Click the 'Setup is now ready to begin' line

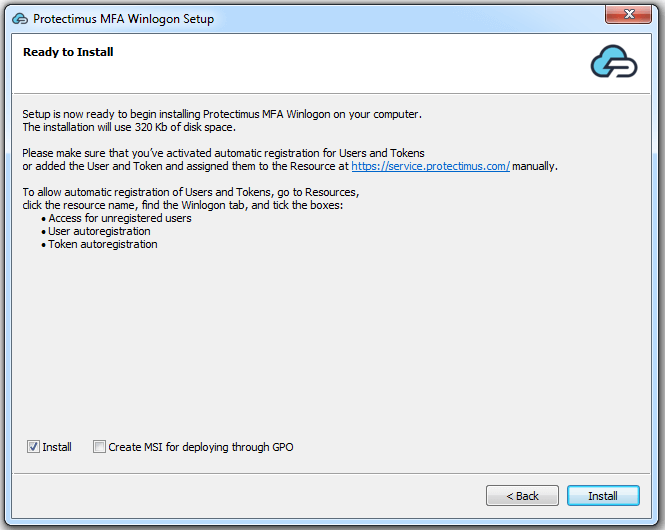click(x=222, y=114)
